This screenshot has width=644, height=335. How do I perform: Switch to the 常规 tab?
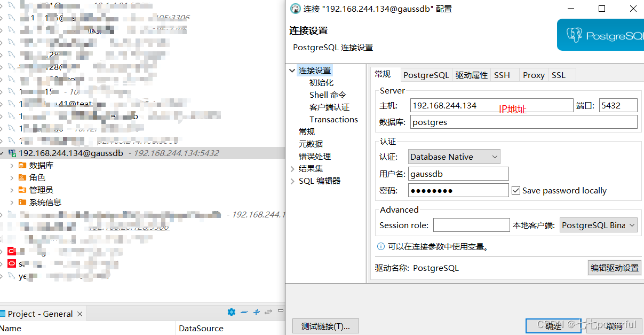click(383, 74)
